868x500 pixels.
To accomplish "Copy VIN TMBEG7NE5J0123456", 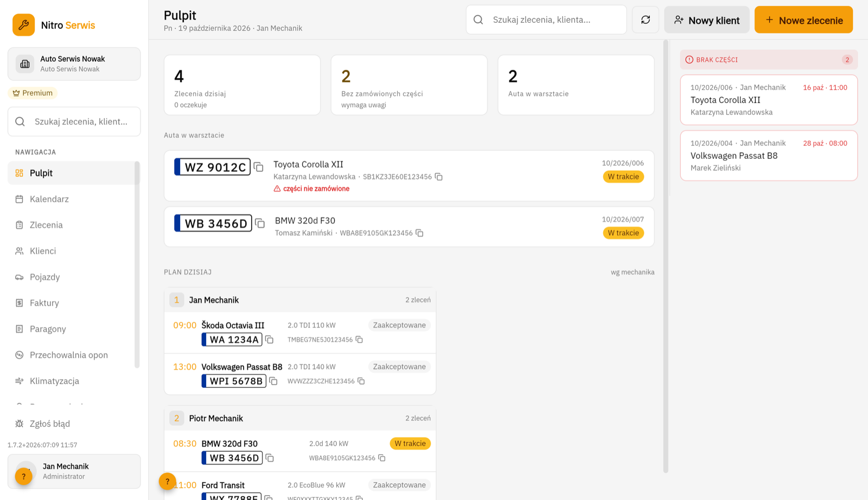I will [359, 339].
